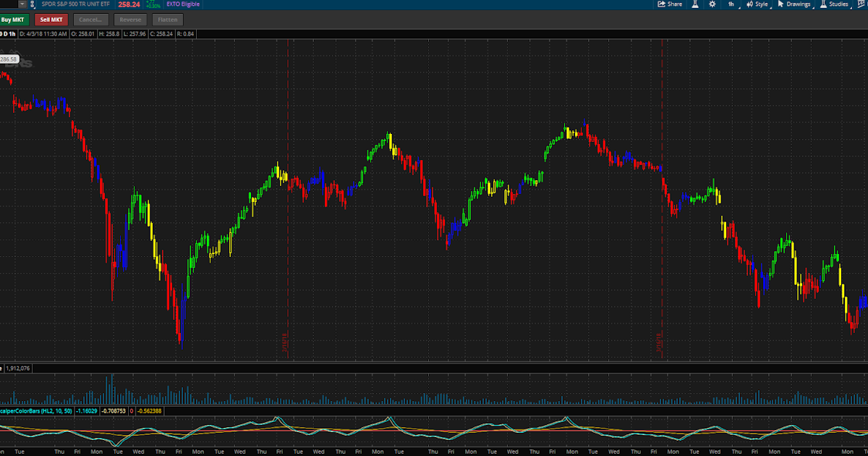Screen dimensions: 868x456
Task: Click the flask icon left of the gear
Action: (694, 4)
